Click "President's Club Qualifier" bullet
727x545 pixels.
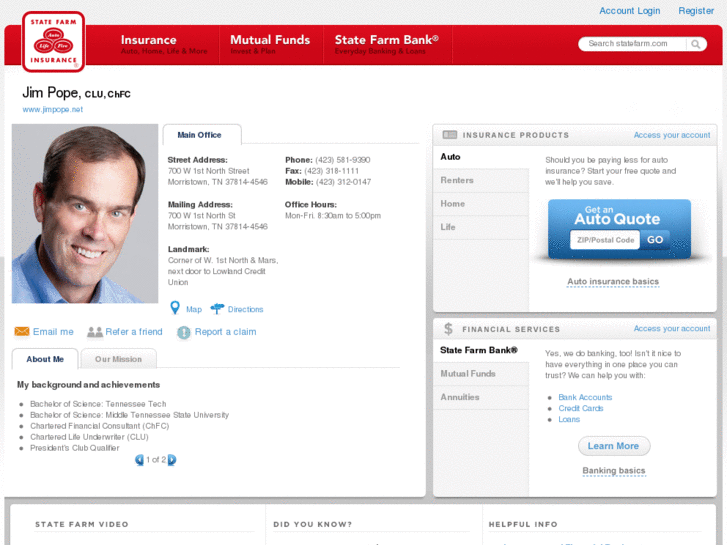point(75,448)
